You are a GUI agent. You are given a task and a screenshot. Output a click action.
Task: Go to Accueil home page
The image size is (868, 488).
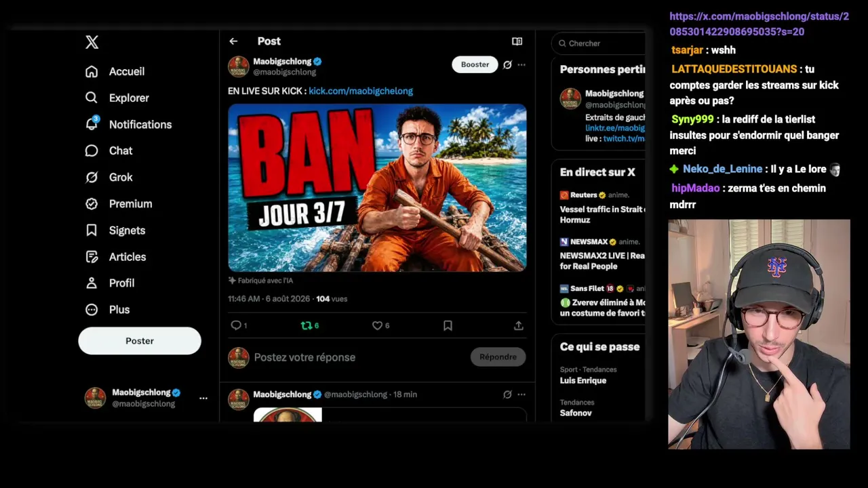pyautogui.click(x=115, y=71)
